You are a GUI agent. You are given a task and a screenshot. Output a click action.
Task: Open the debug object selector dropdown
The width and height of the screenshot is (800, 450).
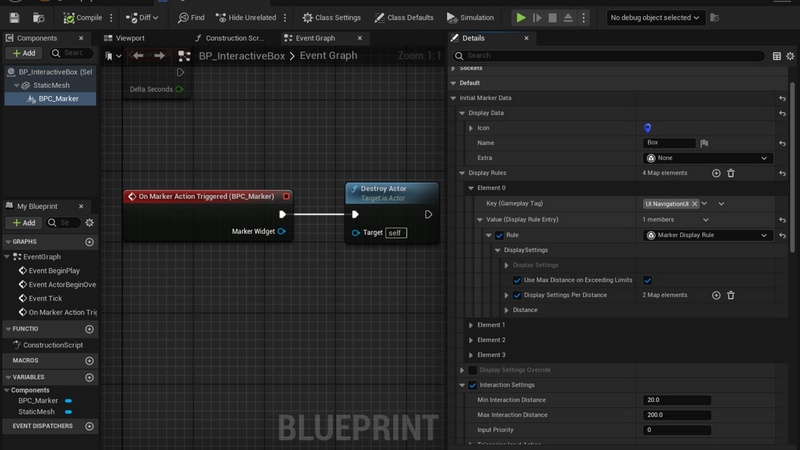coord(655,18)
